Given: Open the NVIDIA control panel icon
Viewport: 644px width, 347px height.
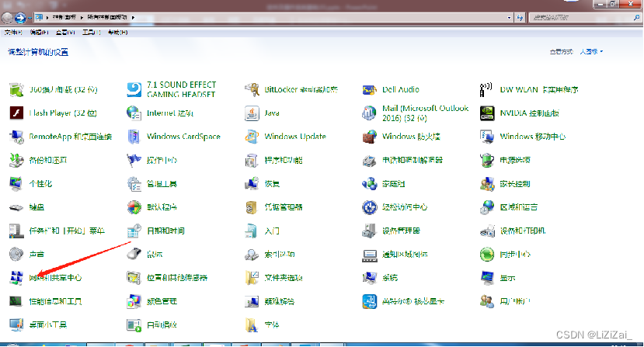Looking at the screenshot, I should click(x=487, y=113).
